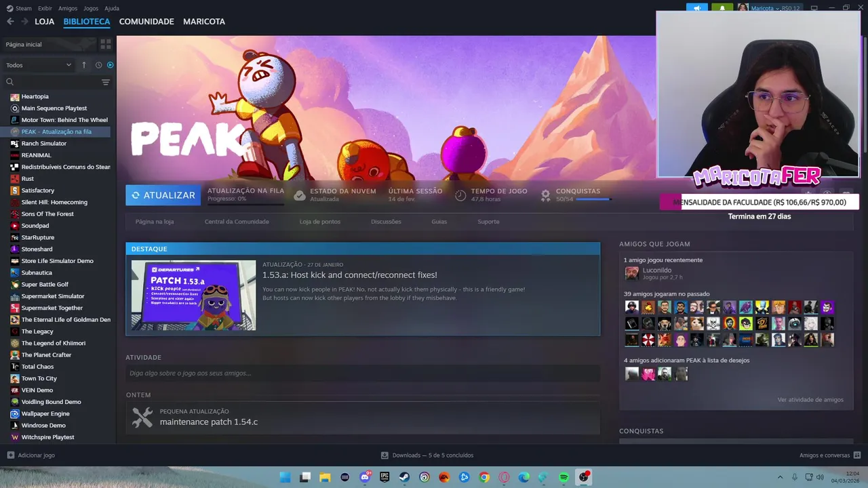Click the wrench update icon
The height and width of the screenshot is (488, 868).
pos(142,417)
